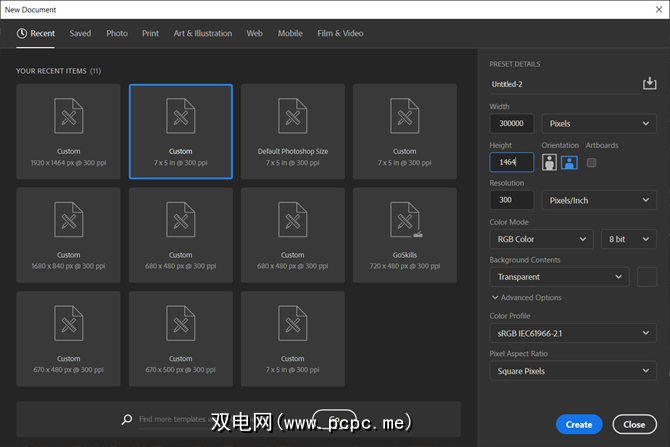This screenshot has height=447, width=670.
Task: Click the save preset icon beside Untitled-2
Action: pos(649,84)
